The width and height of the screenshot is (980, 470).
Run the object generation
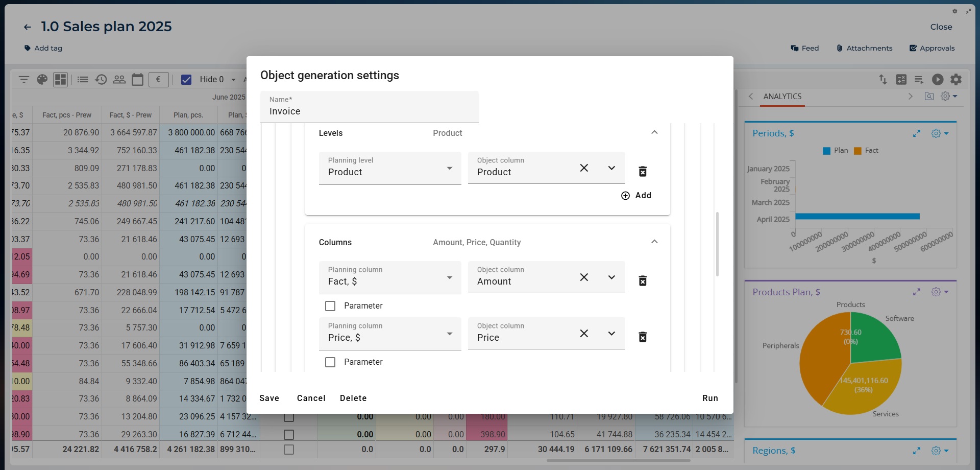pos(710,398)
